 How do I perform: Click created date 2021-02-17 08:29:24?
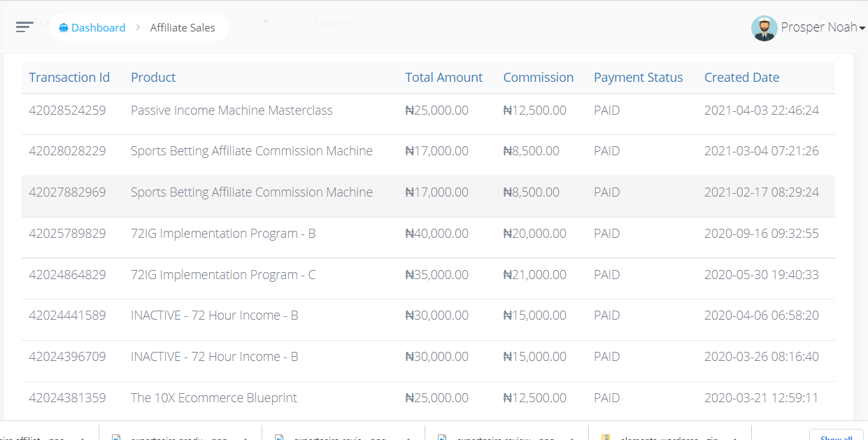[x=762, y=192]
